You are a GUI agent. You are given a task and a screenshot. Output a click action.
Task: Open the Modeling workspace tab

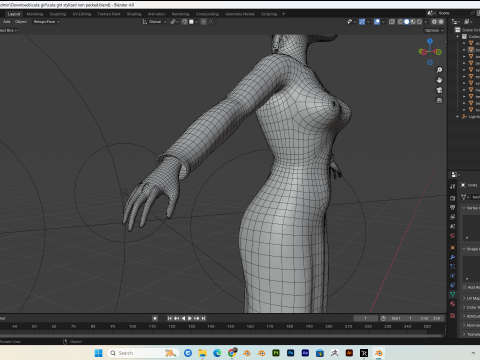[x=35, y=14]
